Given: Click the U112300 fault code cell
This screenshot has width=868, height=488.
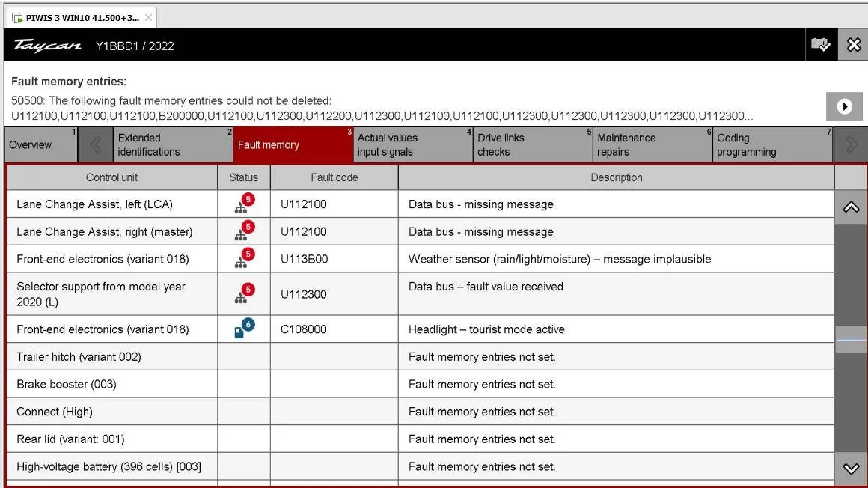Looking at the screenshot, I should [x=334, y=294].
